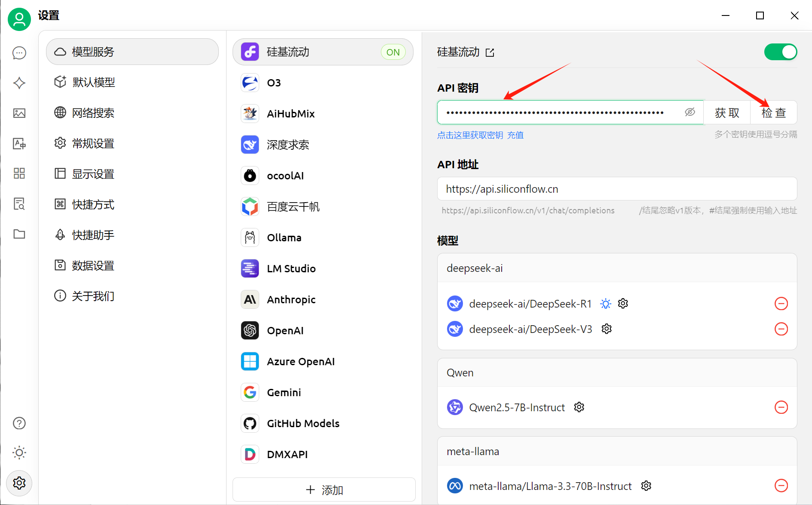Open settings gear for Llama-3.3-70B-Instruct
812x505 pixels.
[646, 486]
